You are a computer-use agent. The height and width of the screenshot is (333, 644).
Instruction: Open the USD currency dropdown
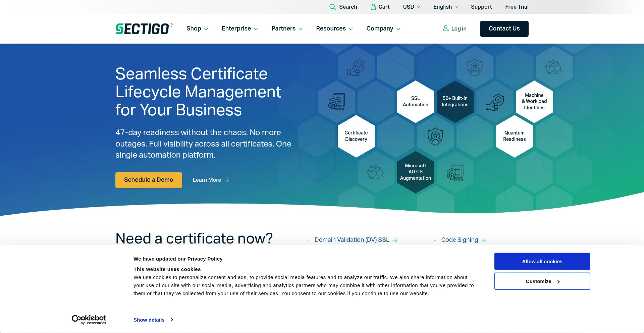click(411, 7)
